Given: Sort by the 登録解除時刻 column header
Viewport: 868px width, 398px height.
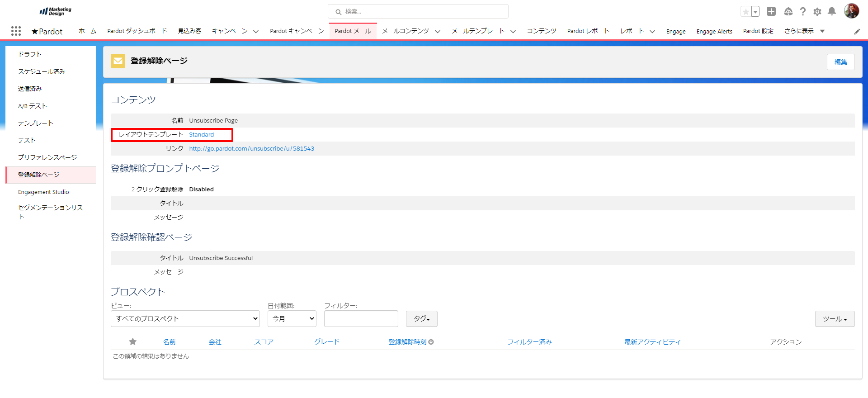Looking at the screenshot, I should tap(408, 342).
